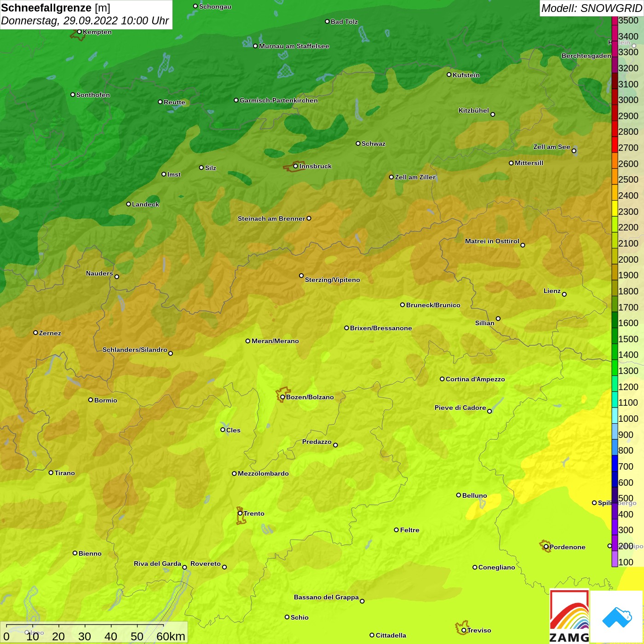
Task: Click the Bruneck/Brunico label
Action: tap(433, 305)
